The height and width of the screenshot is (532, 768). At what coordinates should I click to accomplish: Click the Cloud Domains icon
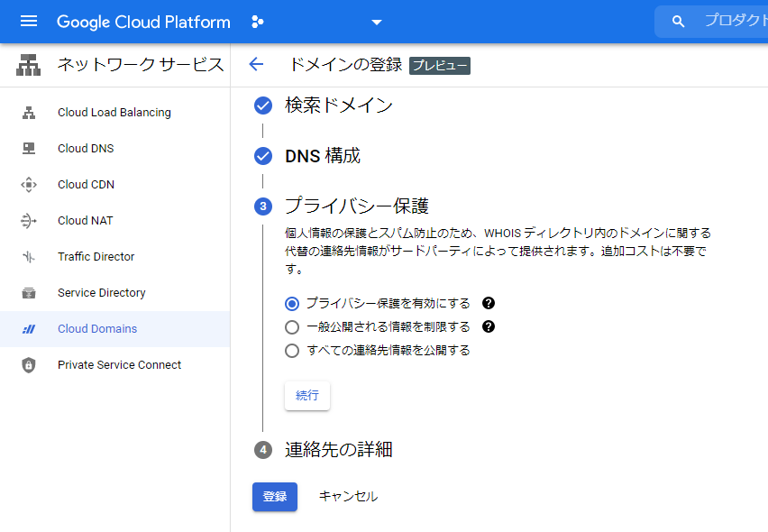29,329
